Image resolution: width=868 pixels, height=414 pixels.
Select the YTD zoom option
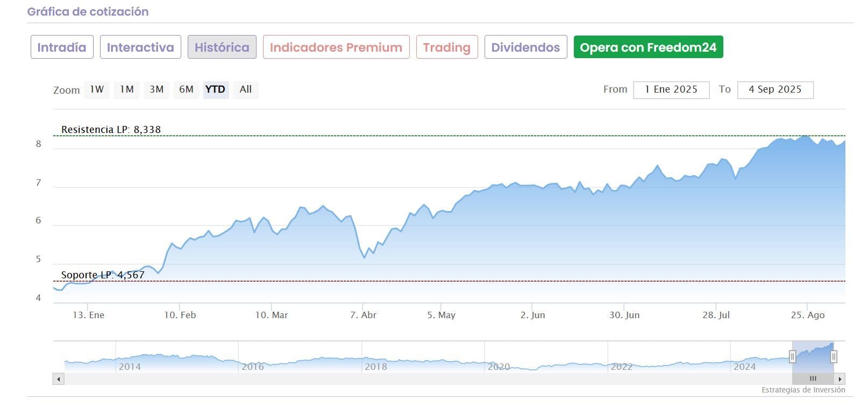tap(216, 89)
